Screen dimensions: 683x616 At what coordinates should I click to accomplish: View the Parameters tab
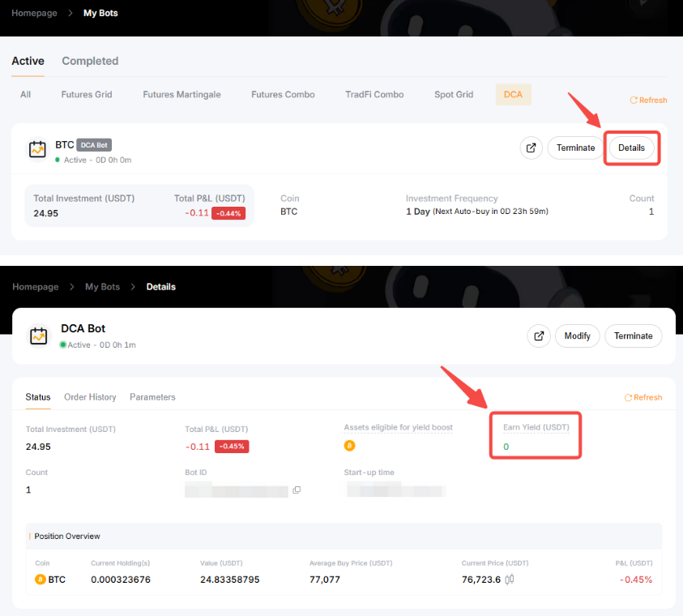[152, 397]
